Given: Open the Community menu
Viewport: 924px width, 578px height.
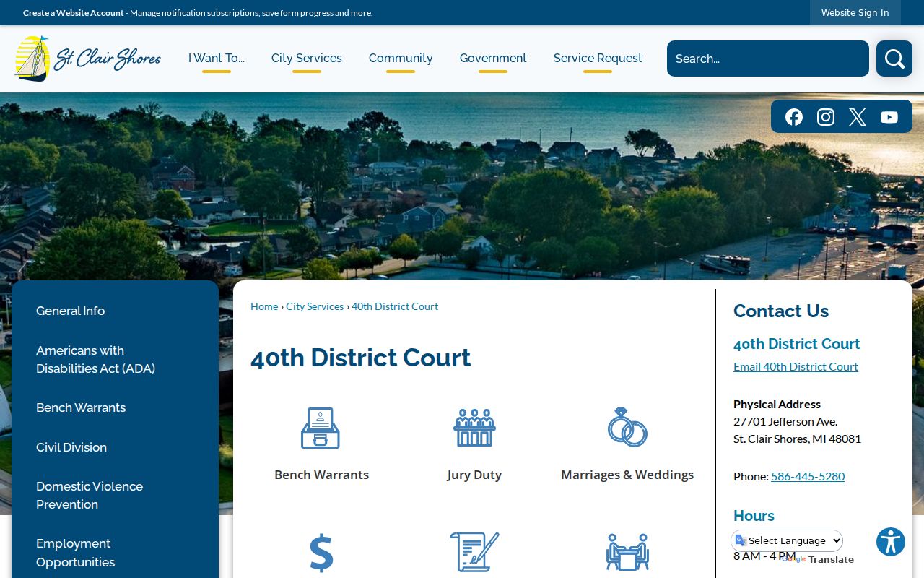Looking at the screenshot, I should [x=401, y=59].
